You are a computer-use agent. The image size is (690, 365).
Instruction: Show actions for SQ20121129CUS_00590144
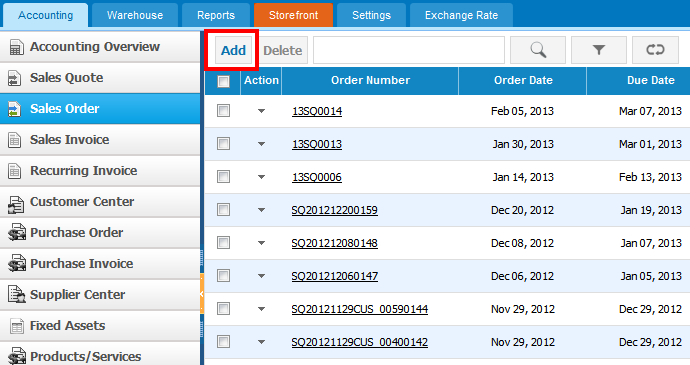click(261, 309)
